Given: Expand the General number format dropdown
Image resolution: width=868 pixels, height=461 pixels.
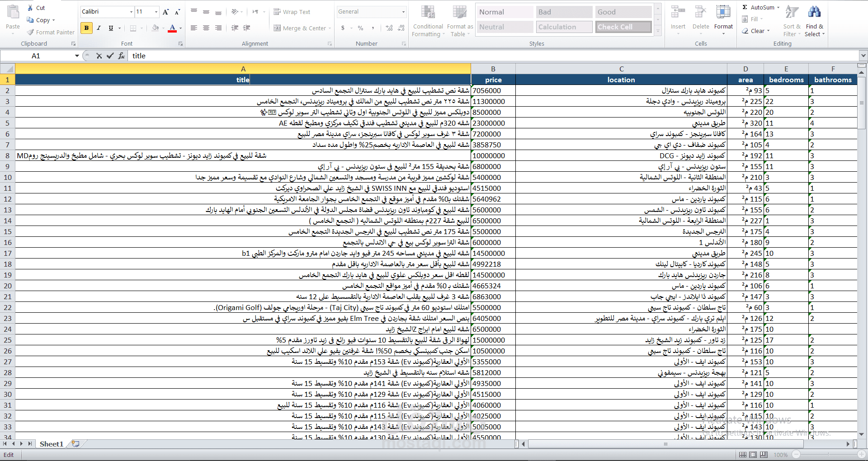Looking at the screenshot, I should (403, 12).
